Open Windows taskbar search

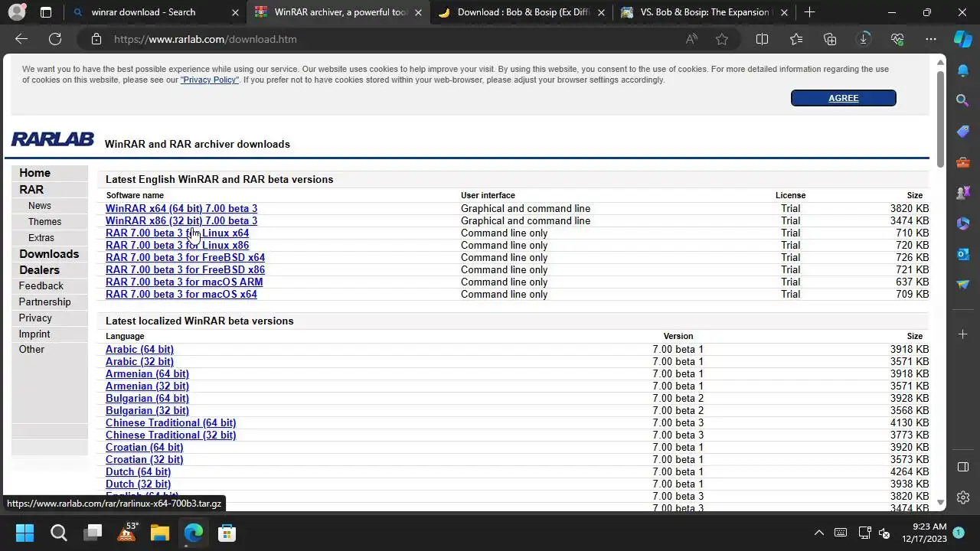pos(59,533)
